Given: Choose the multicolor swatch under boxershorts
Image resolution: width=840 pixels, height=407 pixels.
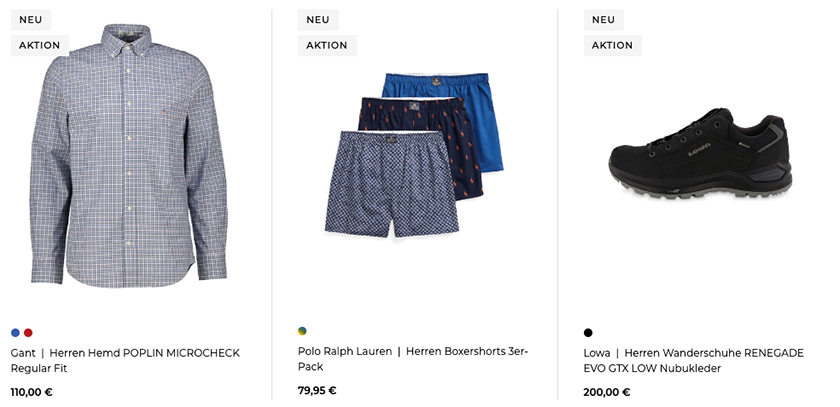Looking at the screenshot, I should [302, 331].
